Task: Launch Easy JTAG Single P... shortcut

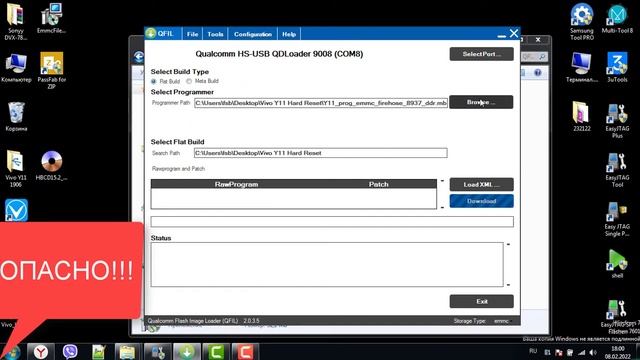Action: (x=617, y=219)
